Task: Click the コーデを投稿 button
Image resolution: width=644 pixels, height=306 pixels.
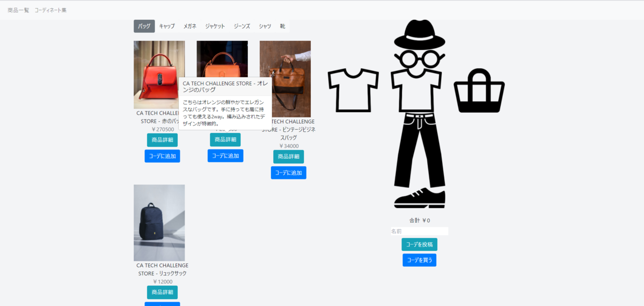Action: 420,244
